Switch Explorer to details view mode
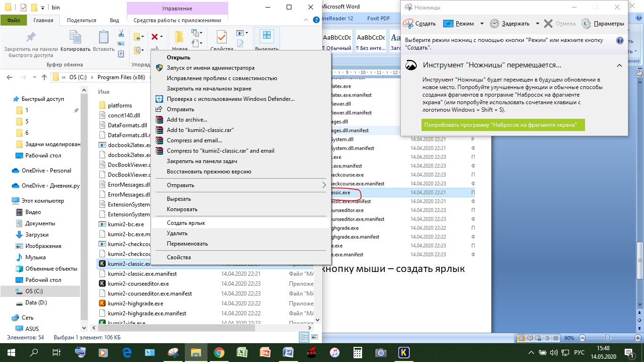This screenshot has width=644, height=362. pyautogui.click(x=305, y=337)
